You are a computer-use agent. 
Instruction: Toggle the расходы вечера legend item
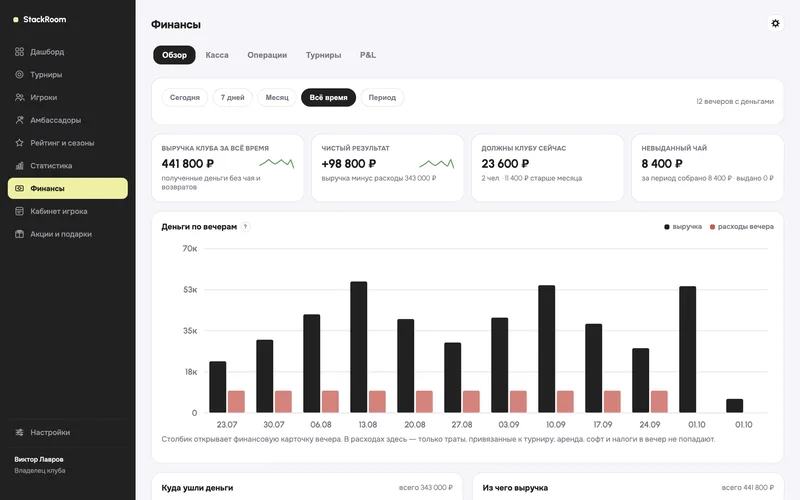pyautogui.click(x=741, y=227)
